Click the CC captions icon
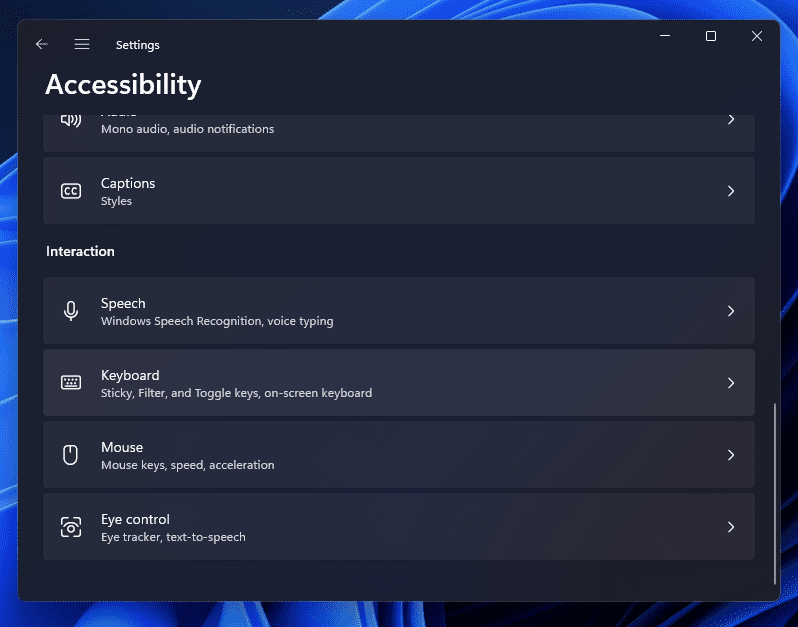Viewport: 798px width, 627px height. click(x=71, y=191)
